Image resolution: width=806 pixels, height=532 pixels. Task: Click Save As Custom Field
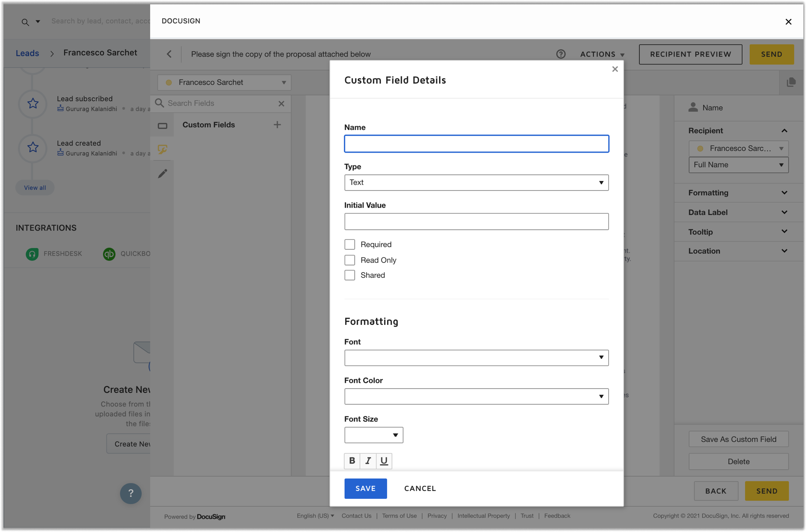click(x=738, y=439)
